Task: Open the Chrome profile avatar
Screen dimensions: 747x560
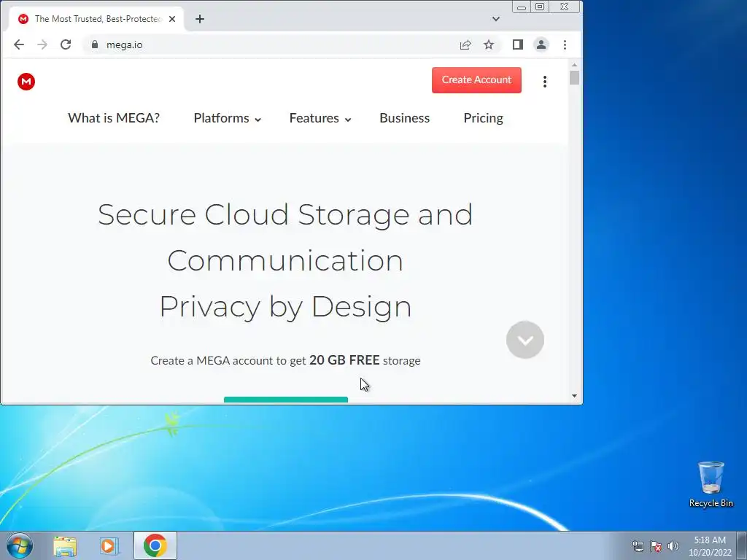Action: (x=541, y=44)
